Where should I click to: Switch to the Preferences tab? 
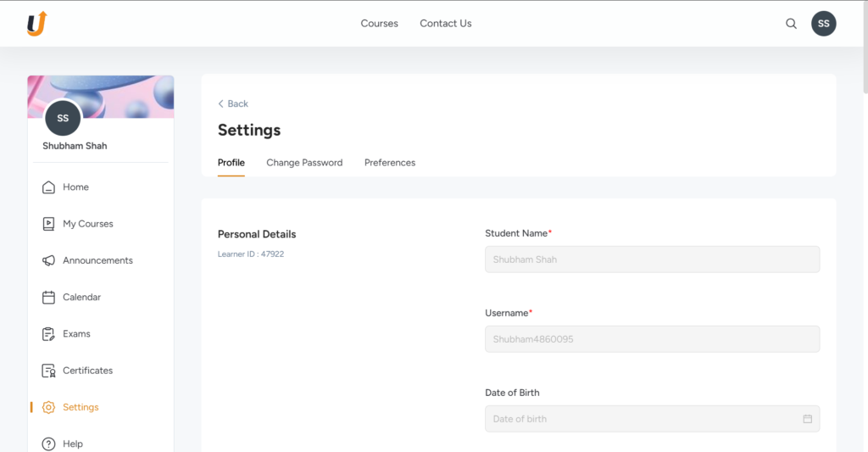click(x=390, y=163)
